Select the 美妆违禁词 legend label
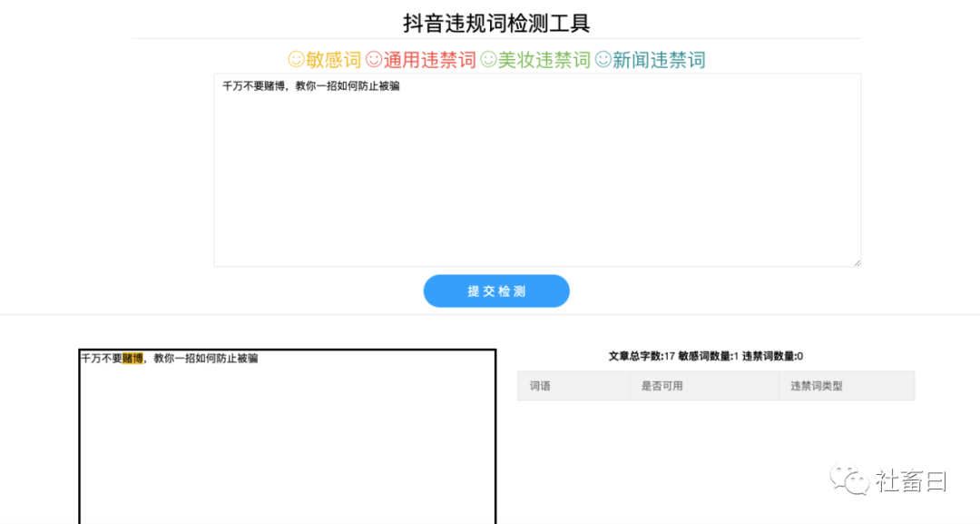Screen dimensions: 980x524 tap(544, 60)
